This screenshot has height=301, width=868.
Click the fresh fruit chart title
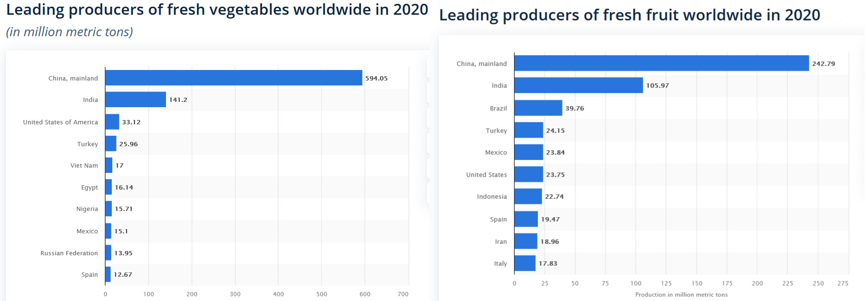click(629, 15)
